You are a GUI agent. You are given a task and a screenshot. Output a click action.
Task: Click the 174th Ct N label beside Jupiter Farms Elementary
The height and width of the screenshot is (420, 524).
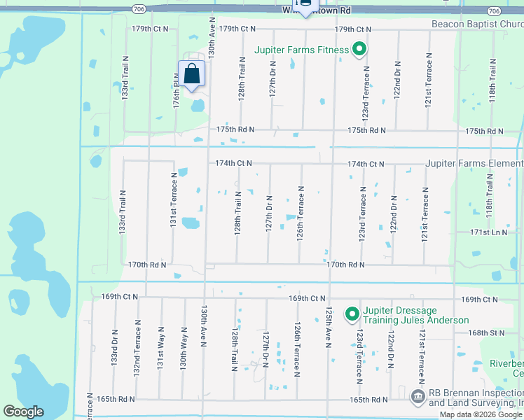(366, 164)
